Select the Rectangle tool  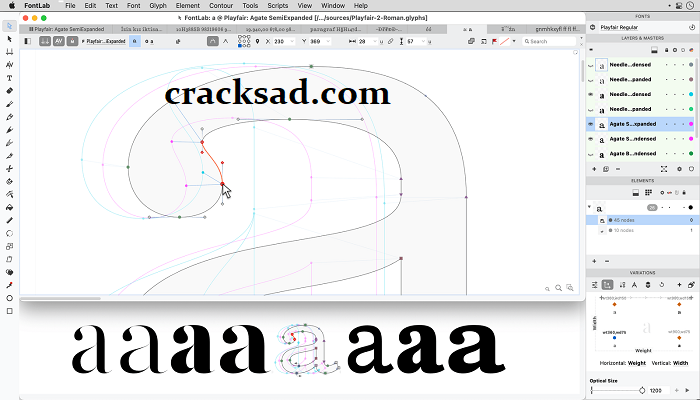coord(9,311)
